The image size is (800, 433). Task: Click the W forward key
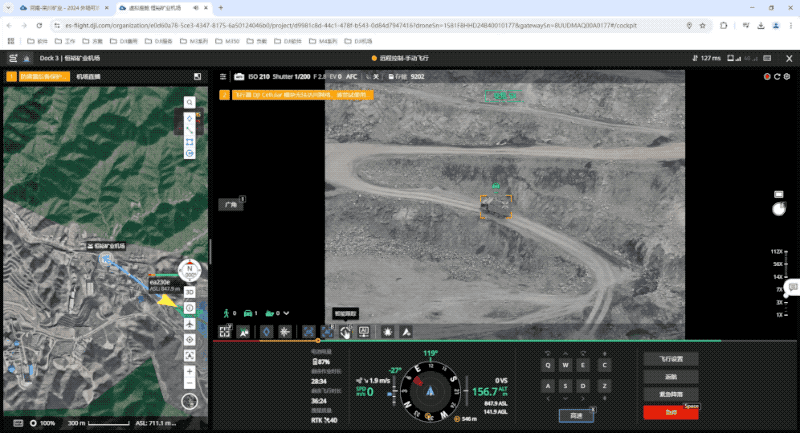565,365
